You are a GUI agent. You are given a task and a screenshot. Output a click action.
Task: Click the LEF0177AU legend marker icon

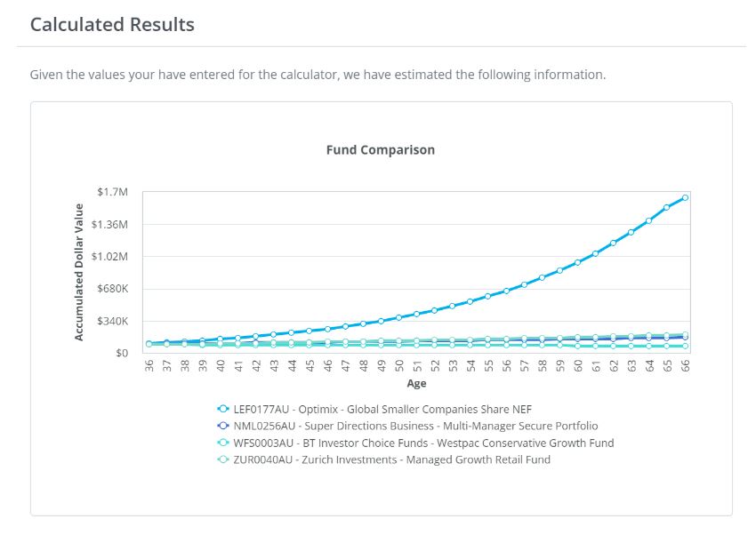click(223, 409)
